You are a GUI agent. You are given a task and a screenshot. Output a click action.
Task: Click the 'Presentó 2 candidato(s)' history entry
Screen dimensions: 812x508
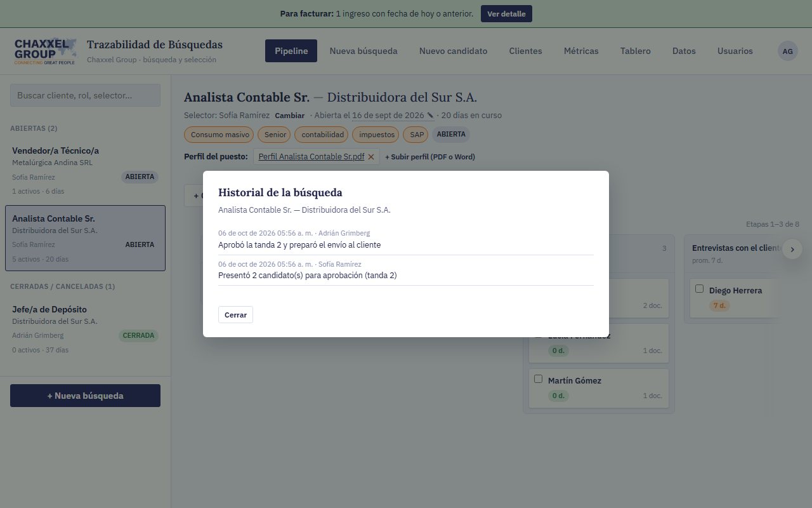tap(406, 270)
